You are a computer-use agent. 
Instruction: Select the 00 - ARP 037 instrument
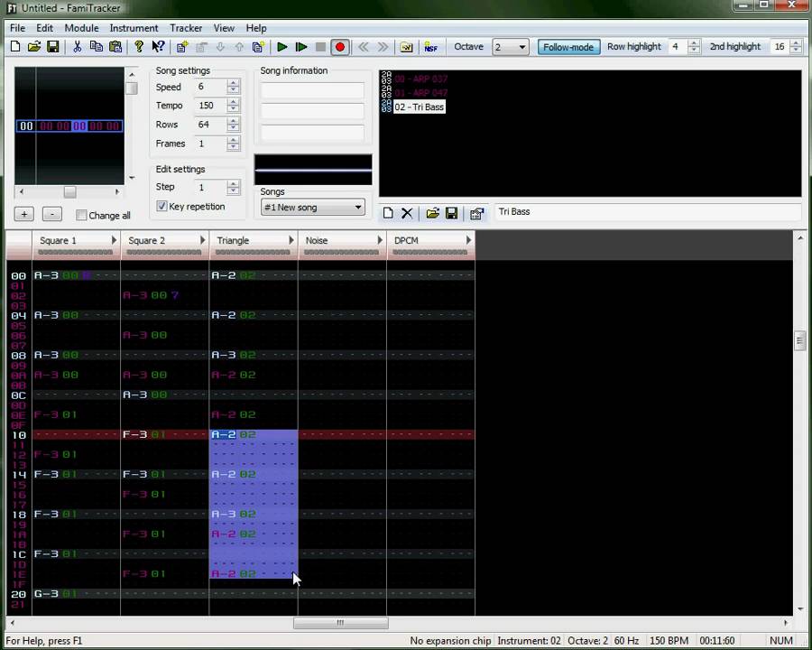coord(420,79)
